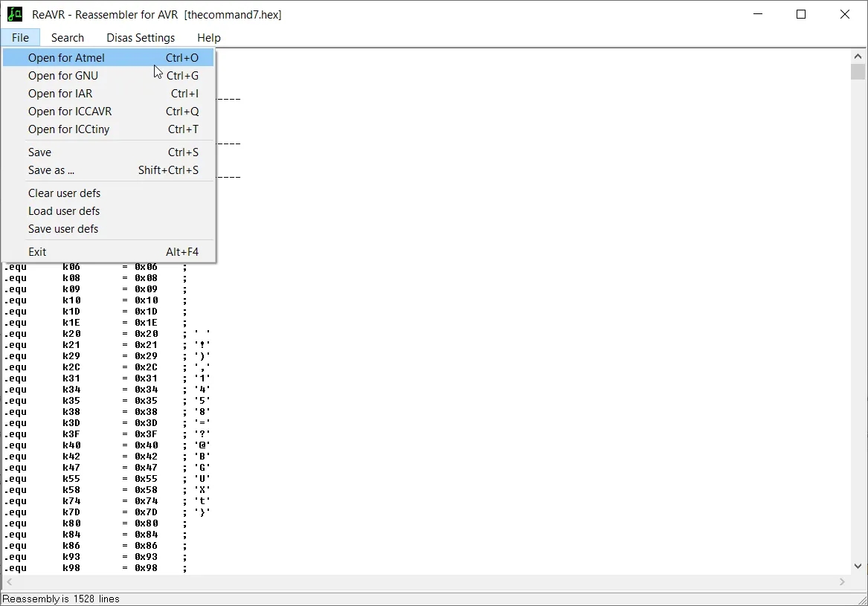Viewport: 868px width, 606px height.
Task: Choose Exit from the File menu
Action: pos(37,252)
